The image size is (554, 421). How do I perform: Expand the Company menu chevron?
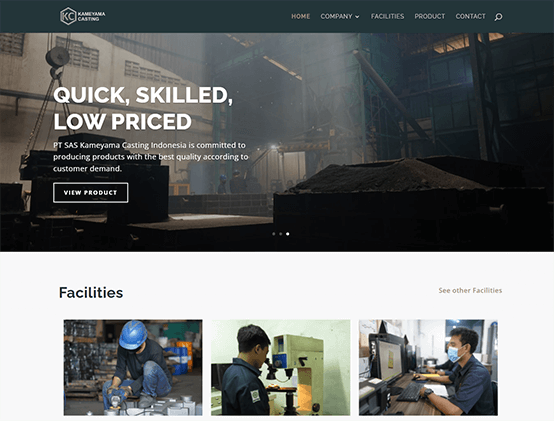357,17
